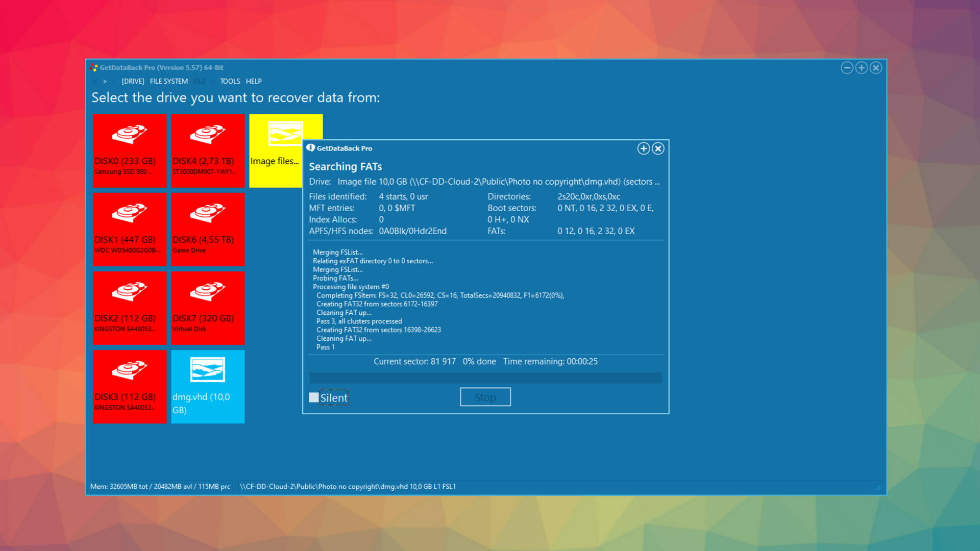Click the 'Time remaining: 00:00:25' text
Viewport: 980px width, 551px height.
550,361
